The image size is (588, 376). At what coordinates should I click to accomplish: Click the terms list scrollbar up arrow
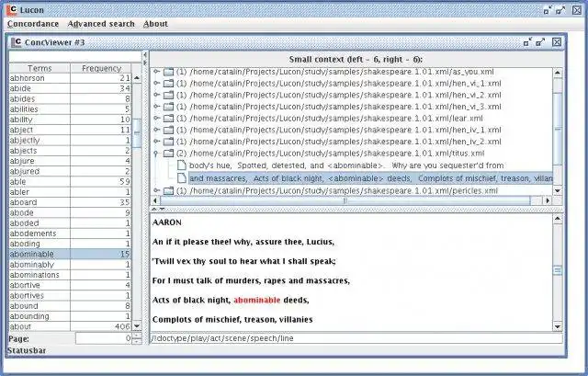(x=137, y=77)
